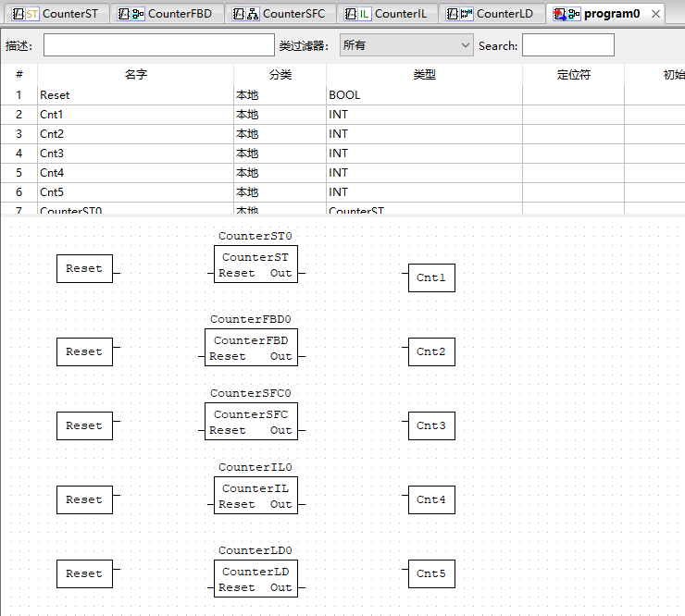Screen dimensions: 685x616
Task: Open the class filter dropdown
Action: (405, 45)
